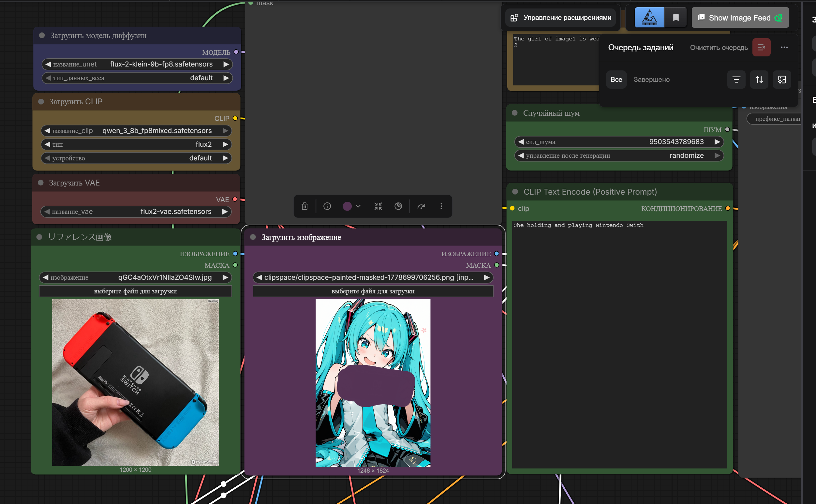Image resolution: width=816 pixels, height=504 pixels.
Task: Click the КОНДИЦИОНИРОВАНИЕ output port
Action: point(728,208)
